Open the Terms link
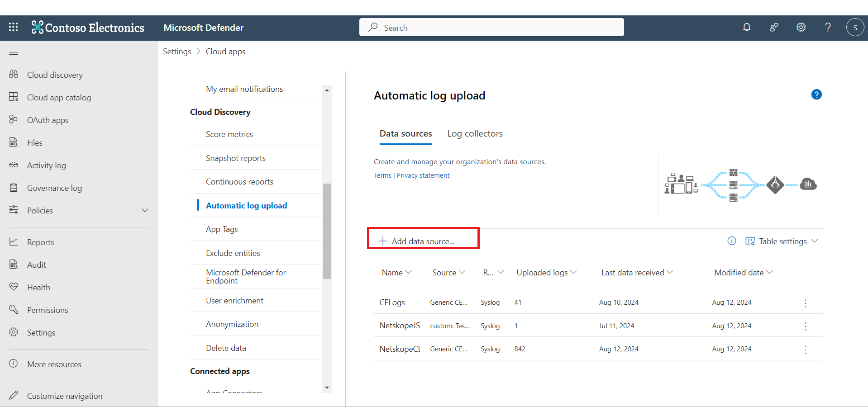Viewport: 868px width, 416px height. point(382,175)
